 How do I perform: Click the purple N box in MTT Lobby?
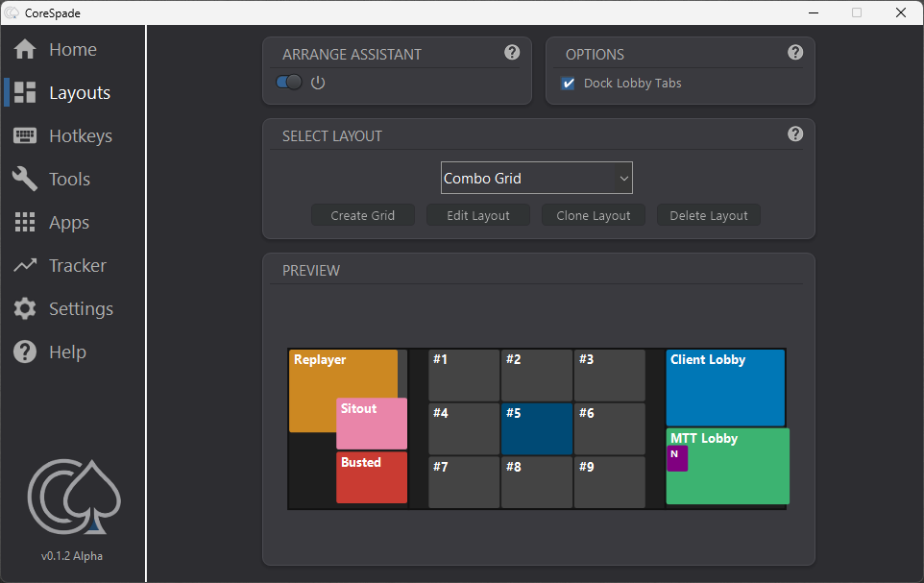(x=677, y=458)
